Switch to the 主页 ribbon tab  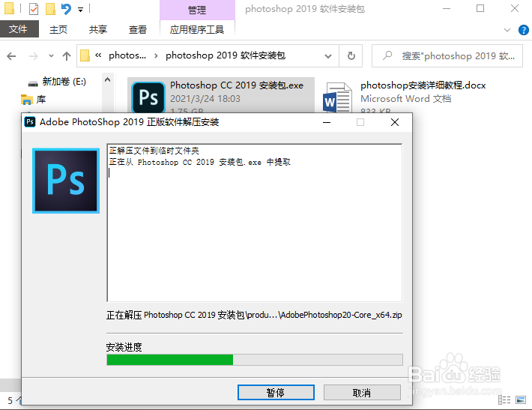coord(58,29)
